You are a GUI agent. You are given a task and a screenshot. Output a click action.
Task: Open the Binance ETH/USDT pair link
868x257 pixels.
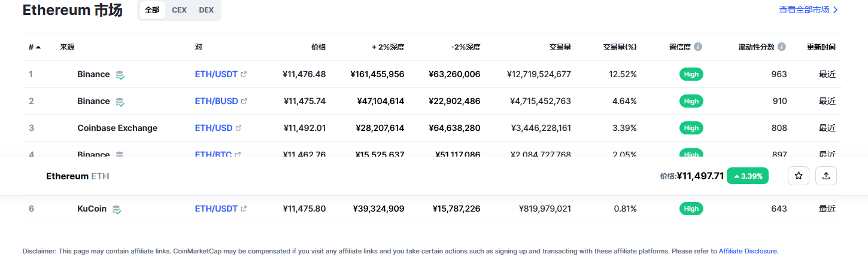[x=216, y=74]
